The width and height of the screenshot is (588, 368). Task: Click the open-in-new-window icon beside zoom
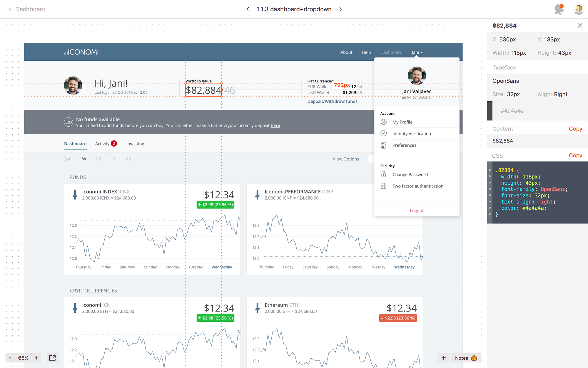52,358
